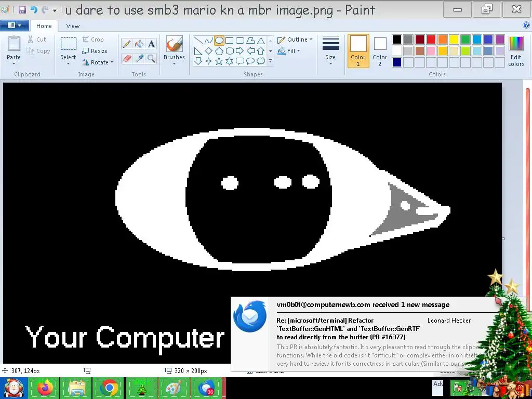This screenshot has height=399, width=532.
Task: Click Chrome in the taskbar
Action: pos(109,388)
